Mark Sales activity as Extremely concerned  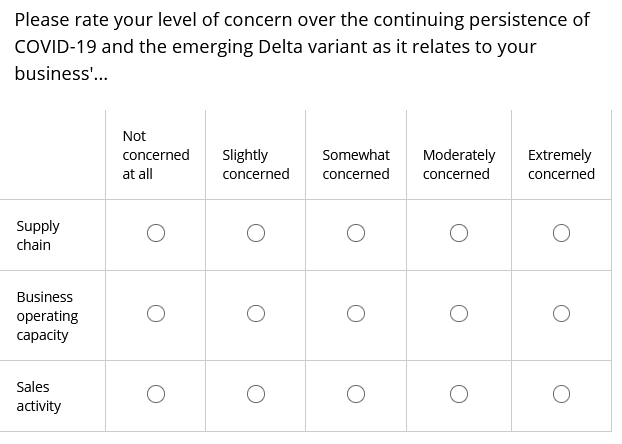coord(561,394)
